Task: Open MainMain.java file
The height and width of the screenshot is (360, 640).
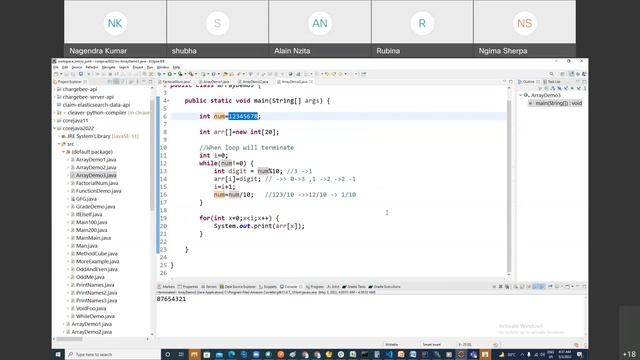Action: click(93, 238)
